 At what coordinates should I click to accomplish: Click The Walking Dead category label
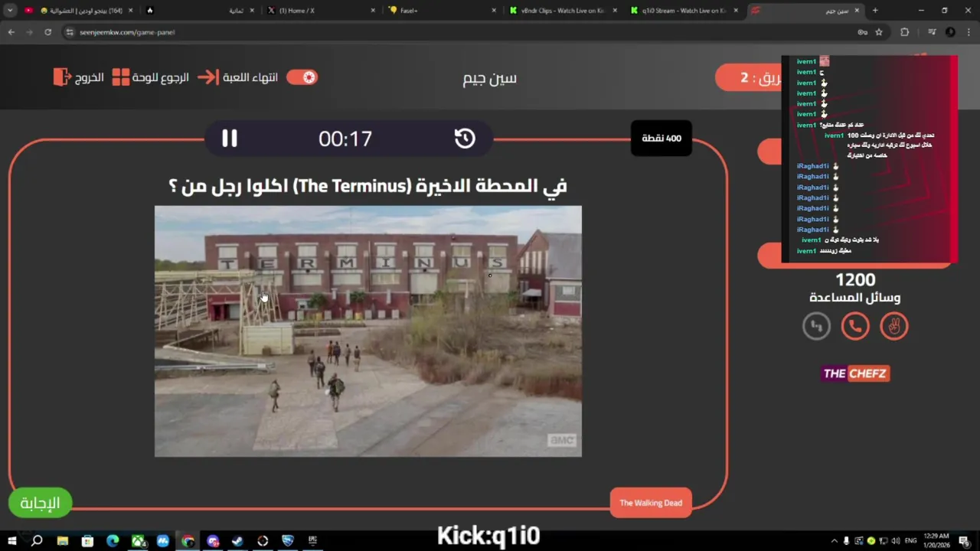pyautogui.click(x=651, y=503)
